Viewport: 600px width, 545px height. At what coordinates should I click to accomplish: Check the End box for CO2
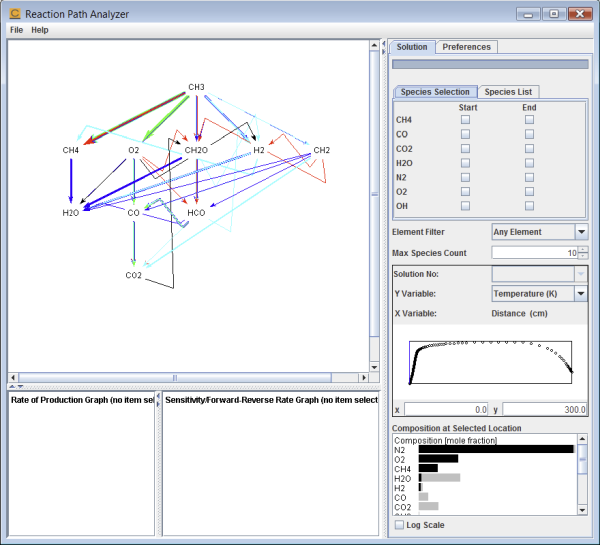[x=529, y=148]
